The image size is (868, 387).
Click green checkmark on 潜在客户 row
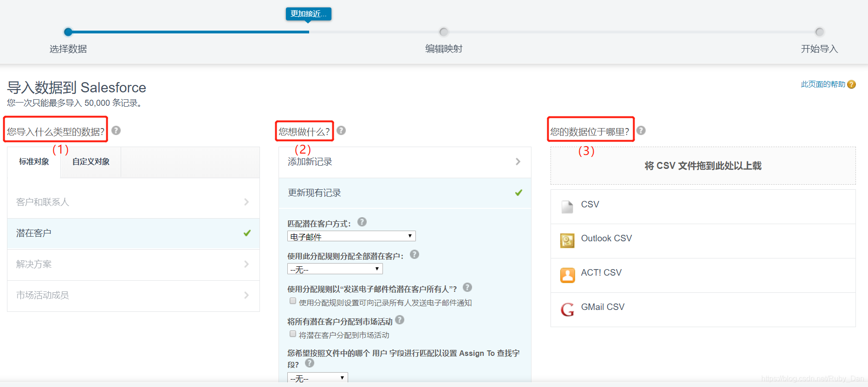pos(247,233)
